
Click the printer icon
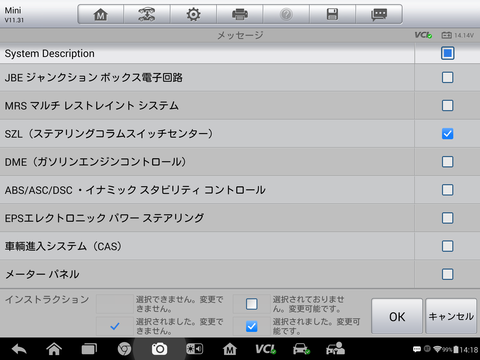240,14
